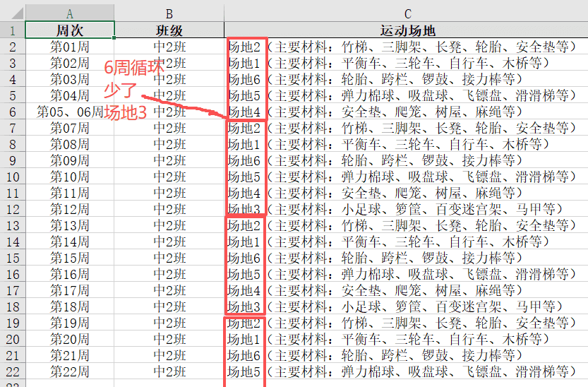
Task: Click 场地2 cell in 第19周 row
Action: (x=406, y=323)
